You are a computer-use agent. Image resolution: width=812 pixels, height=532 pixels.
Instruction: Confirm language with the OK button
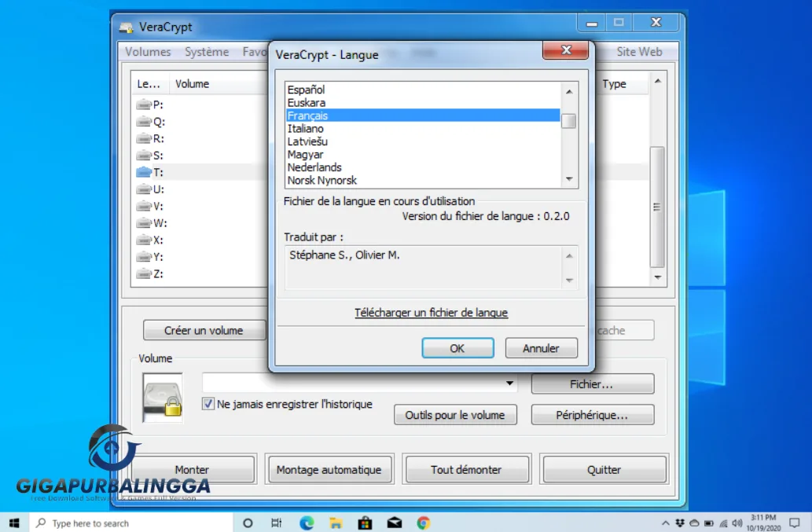tap(457, 348)
